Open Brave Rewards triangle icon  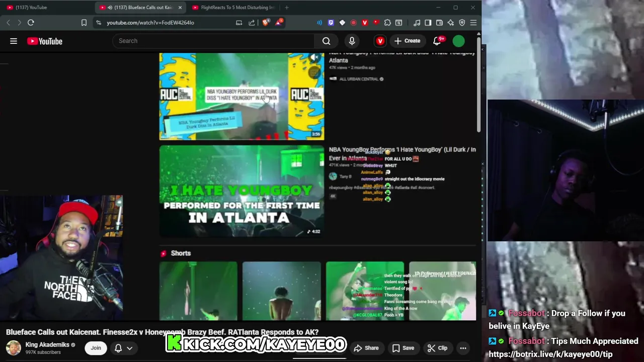click(279, 22)
